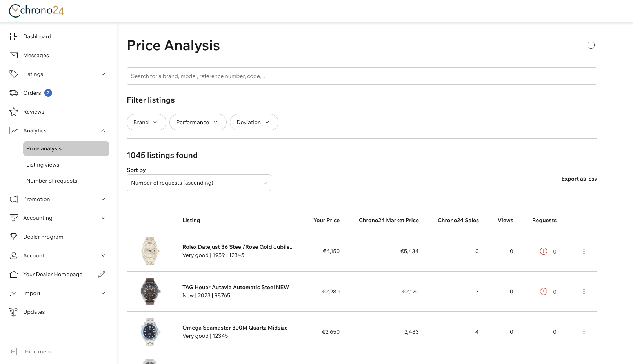Click the Your Dealer Homepage house icon
Screen dimensions: 633x364
[x=14, y=274]
